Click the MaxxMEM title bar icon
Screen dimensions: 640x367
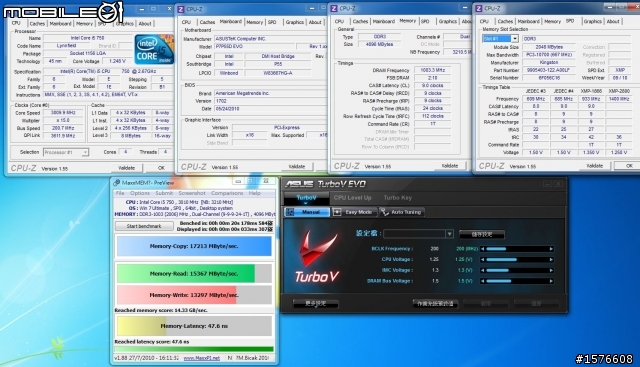(x=117, y=182)
